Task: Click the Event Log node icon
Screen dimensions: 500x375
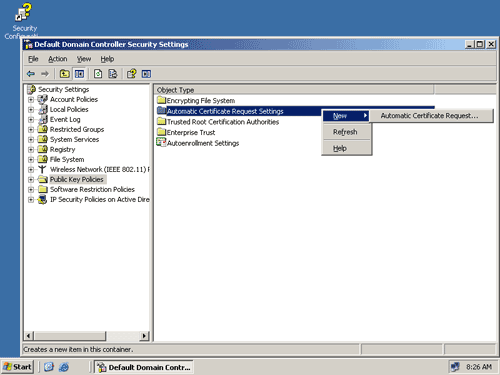Action: [42, 119]
